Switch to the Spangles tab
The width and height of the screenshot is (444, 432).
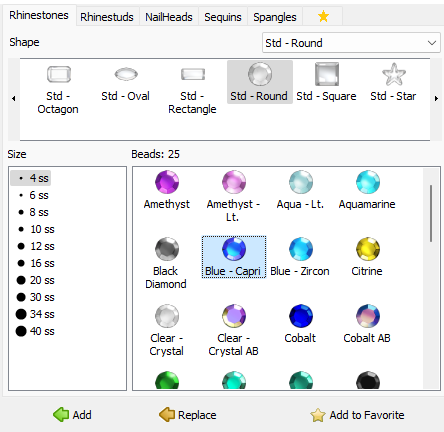tap(275, 17)
